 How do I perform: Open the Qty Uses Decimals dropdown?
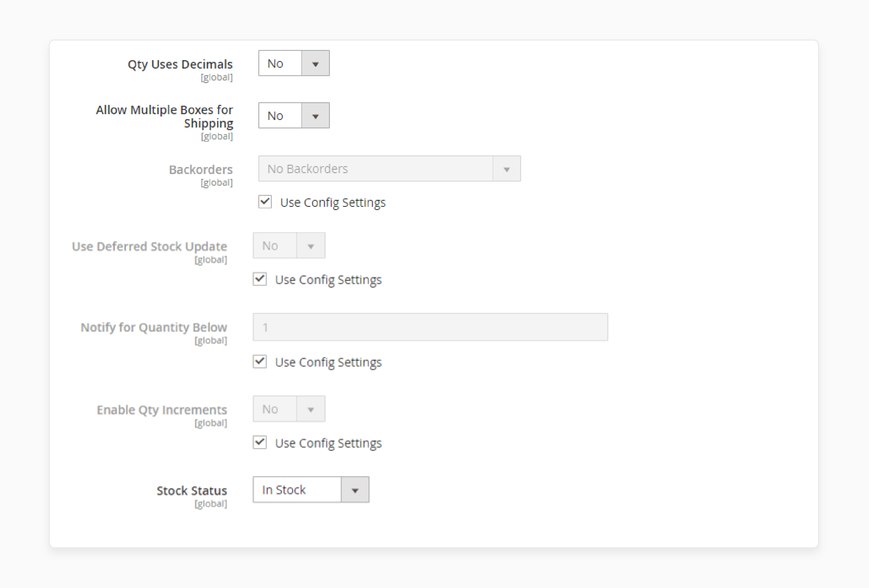tap(294, 63)
